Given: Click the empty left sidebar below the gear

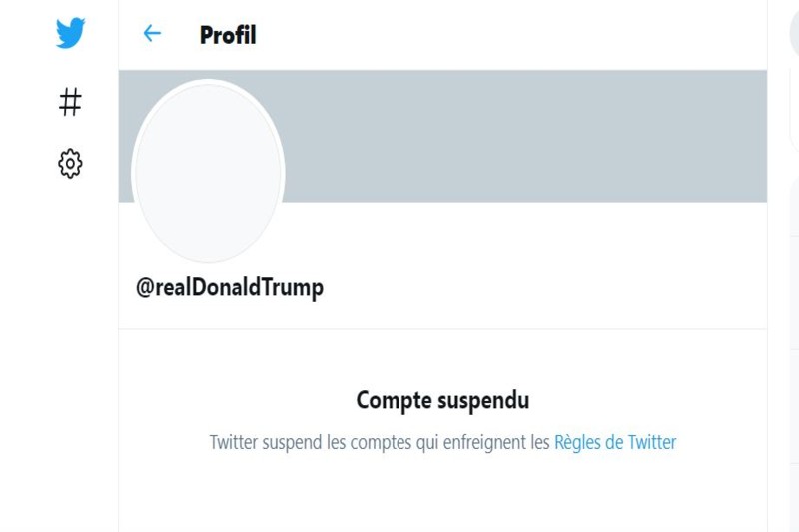Looking at the screenshot, I should 60,349.
